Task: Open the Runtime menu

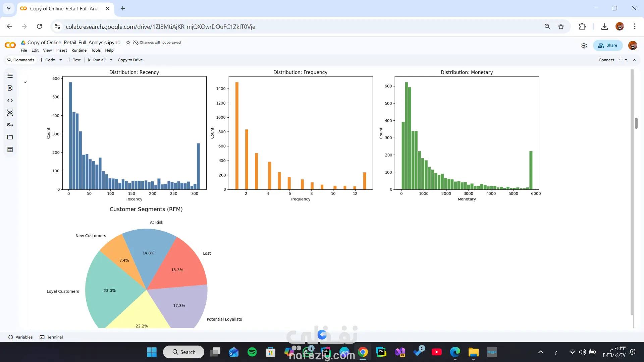Action: (x=79, y=50)
